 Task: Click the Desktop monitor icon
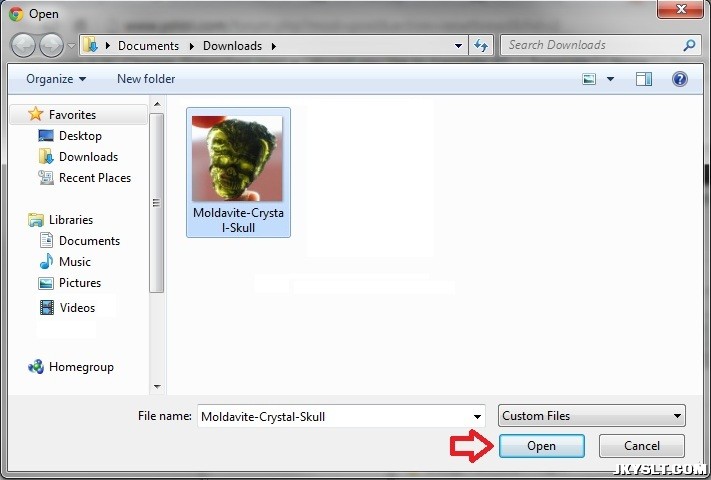coord(46,136)
